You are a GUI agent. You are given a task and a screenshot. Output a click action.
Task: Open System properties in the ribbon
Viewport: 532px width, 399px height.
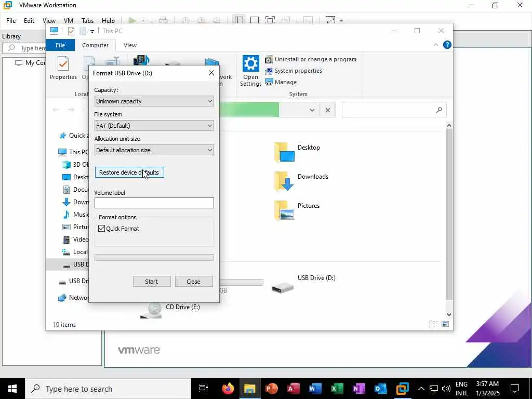pyautogui.click(x=294, y=71)
